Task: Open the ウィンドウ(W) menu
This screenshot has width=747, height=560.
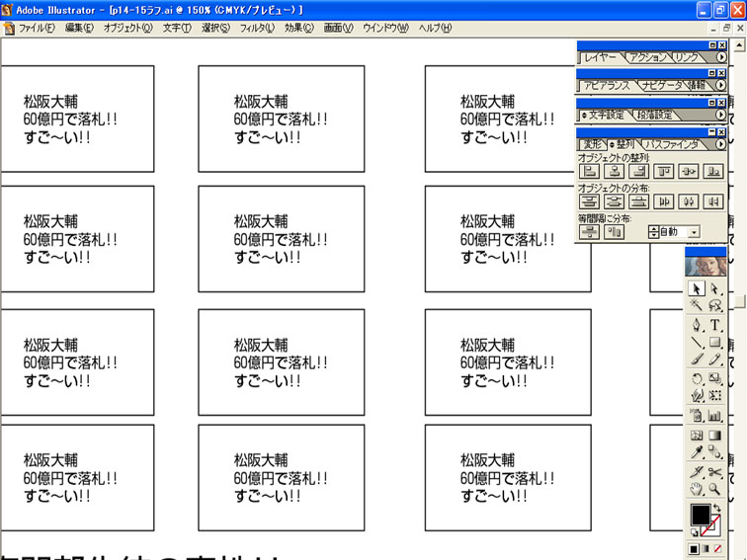Action: (385, 28)
